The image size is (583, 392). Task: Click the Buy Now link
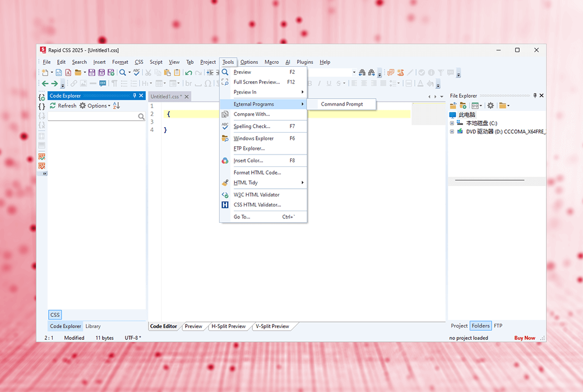tap(525, 338)
